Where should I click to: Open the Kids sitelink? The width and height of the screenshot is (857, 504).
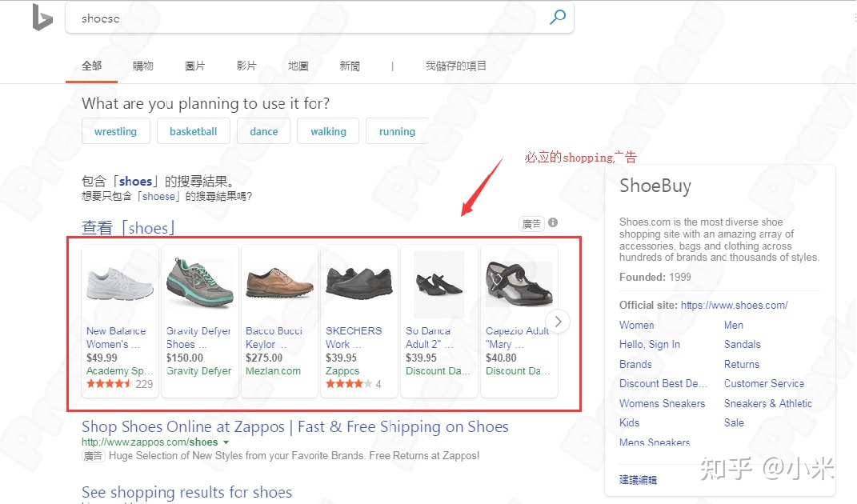629,422
